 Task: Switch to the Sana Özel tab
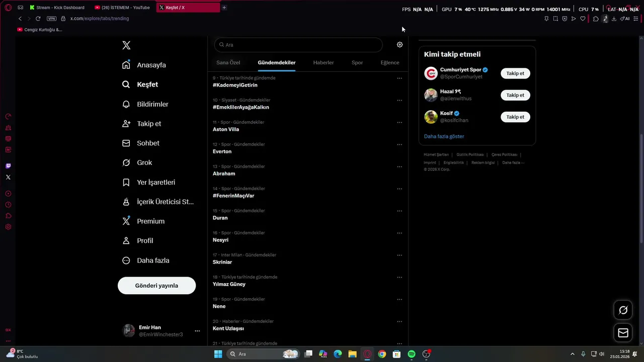(228, 63)
